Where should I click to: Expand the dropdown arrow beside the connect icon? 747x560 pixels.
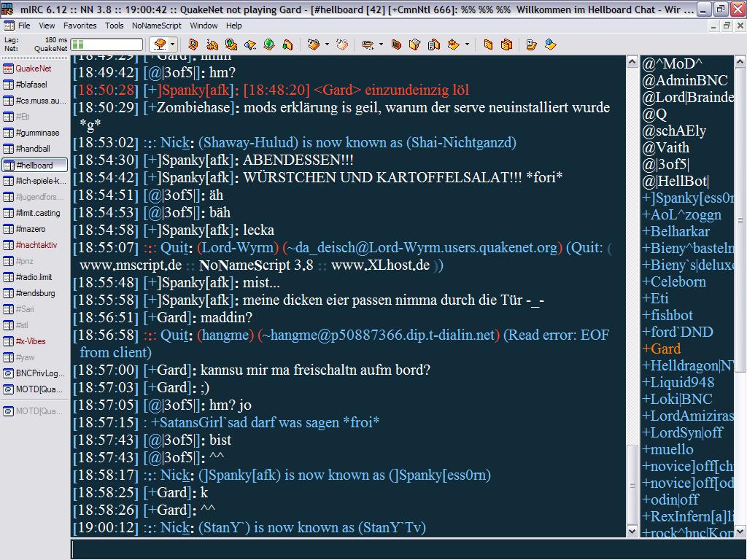click(x=174, y=44)
